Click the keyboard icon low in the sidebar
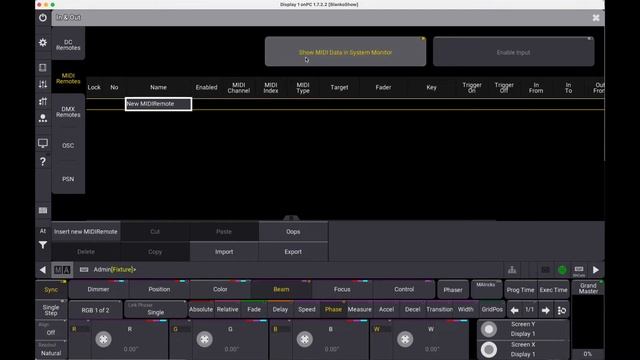 click(43, 211)
